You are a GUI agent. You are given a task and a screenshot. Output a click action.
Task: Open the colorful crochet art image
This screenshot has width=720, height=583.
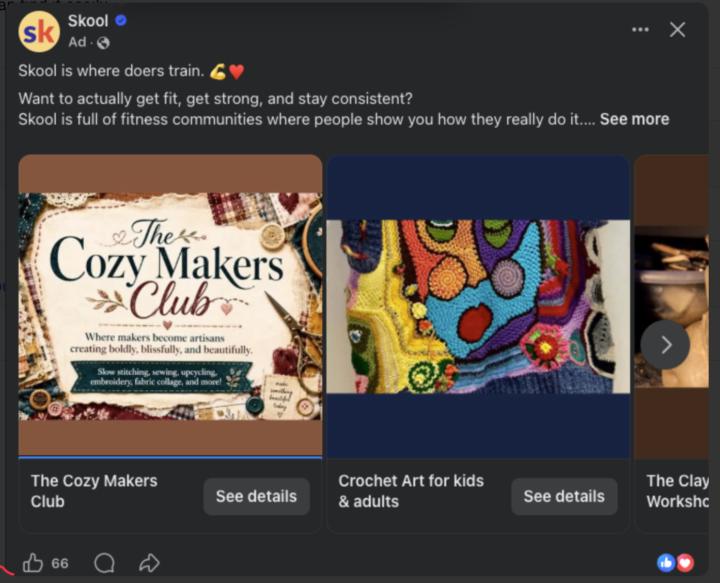point(478,306)
